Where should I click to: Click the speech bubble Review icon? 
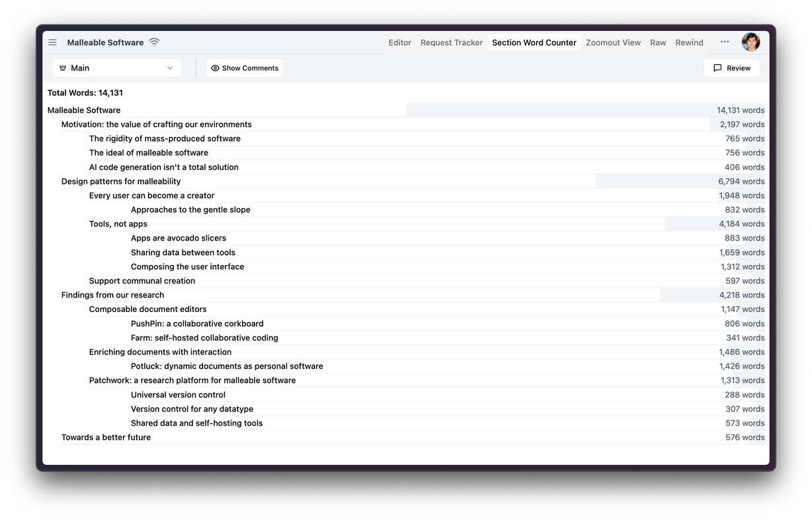click(717, 68)
